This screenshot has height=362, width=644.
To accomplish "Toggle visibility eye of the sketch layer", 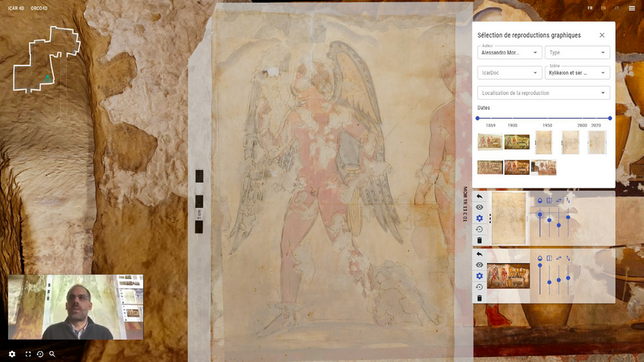I will [479, 207].
